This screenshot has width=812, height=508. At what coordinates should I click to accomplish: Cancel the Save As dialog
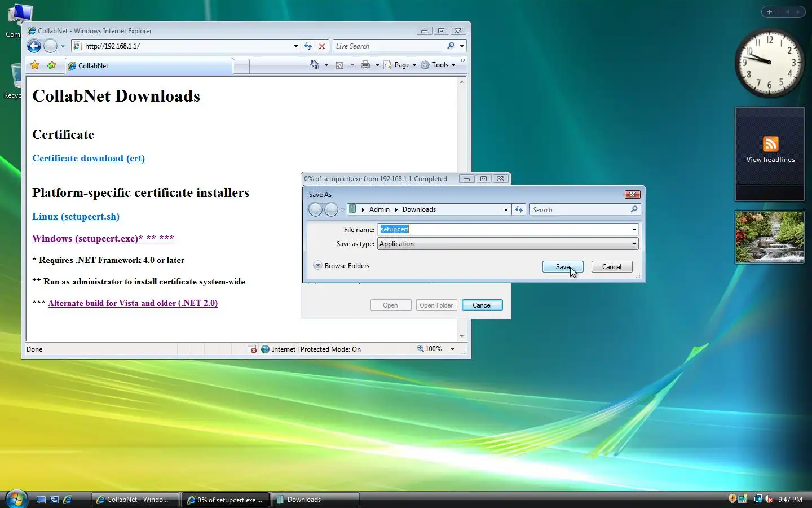point(612,267)
